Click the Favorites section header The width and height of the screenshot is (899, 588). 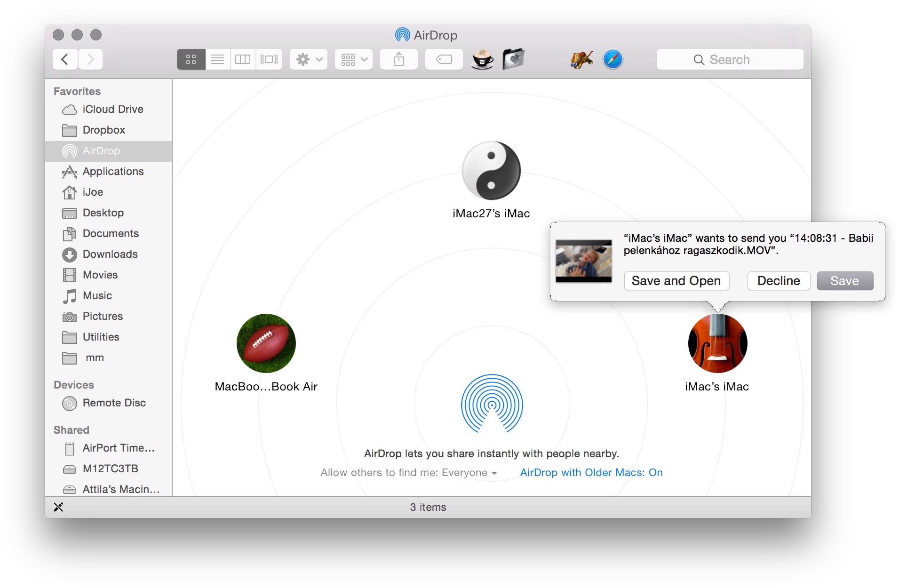coord(77,91)
